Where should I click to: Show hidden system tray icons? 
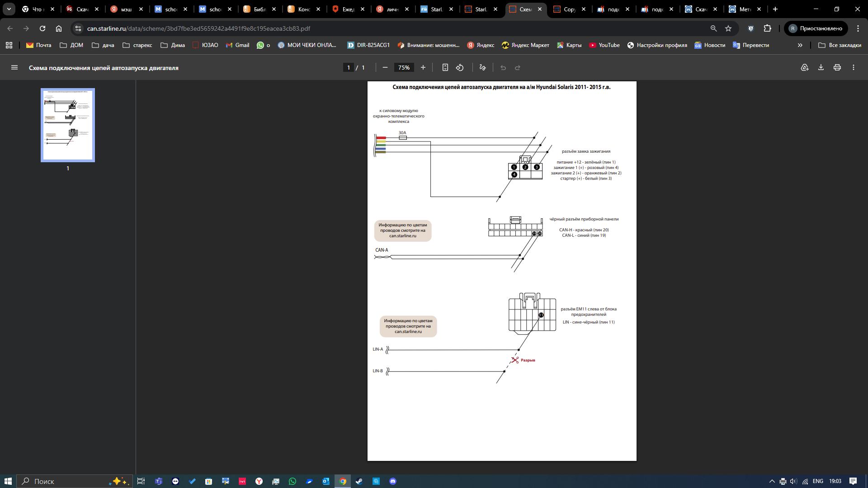pyautogui.click(x=772, y=481)
